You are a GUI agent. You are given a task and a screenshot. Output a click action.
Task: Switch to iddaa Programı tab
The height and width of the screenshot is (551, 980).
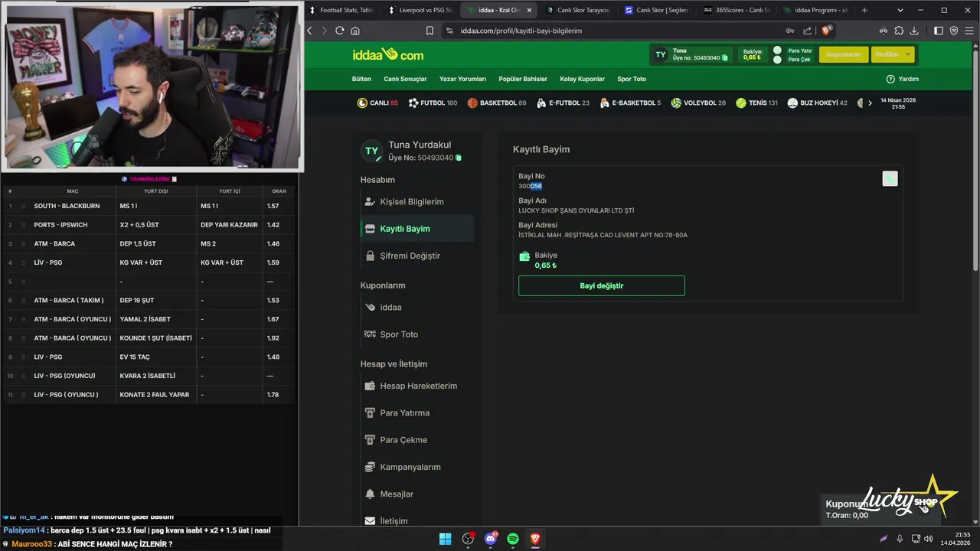point(815,10)
